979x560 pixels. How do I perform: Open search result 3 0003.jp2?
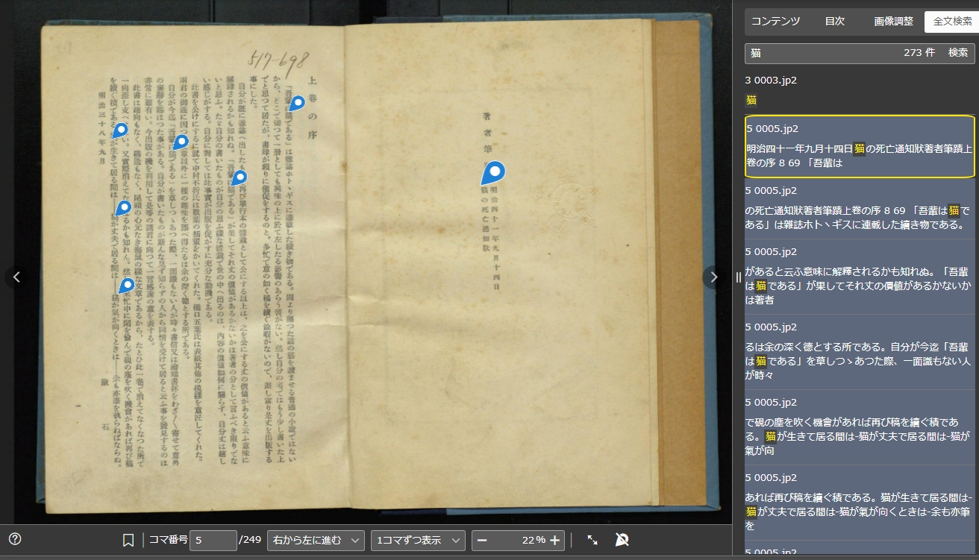click(860, 89)
